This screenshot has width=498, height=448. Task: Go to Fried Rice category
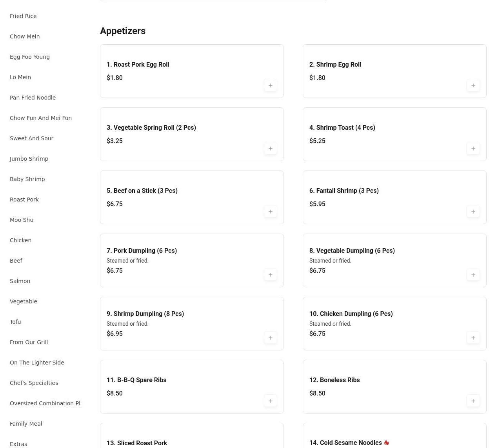coord(23,16)
